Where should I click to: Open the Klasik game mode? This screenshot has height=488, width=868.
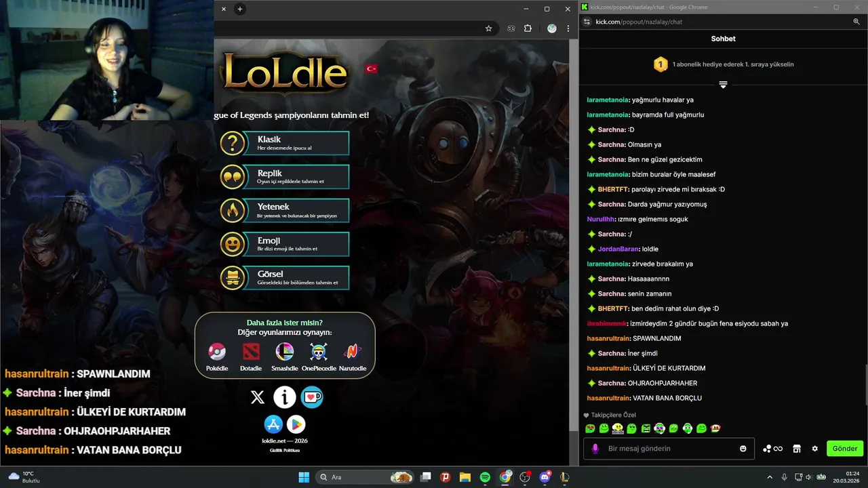click(285, 143)
